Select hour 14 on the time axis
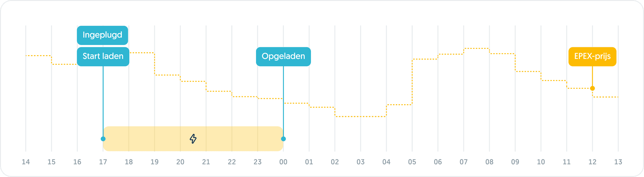 click(x=26, y=162)
